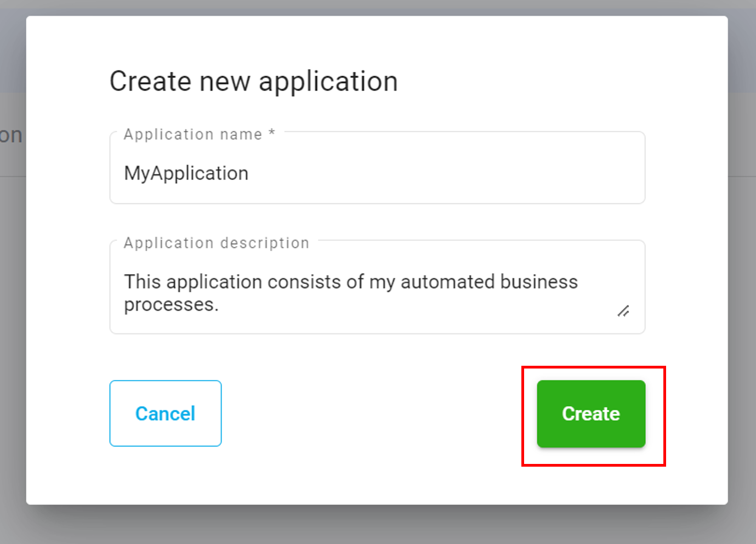Click the resize handle of the description box

pyautogui.click(x=624, y=311)
